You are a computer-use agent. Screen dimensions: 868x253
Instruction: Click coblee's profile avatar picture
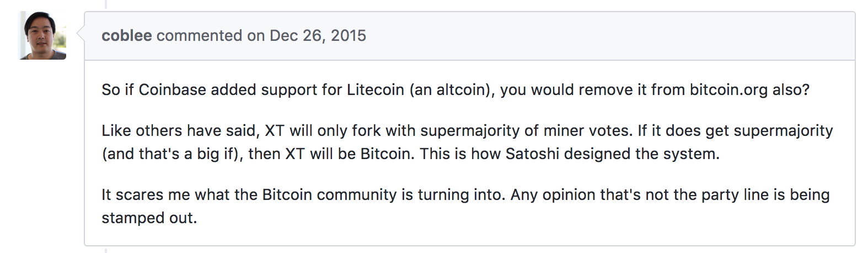click(x=43, y=35)
